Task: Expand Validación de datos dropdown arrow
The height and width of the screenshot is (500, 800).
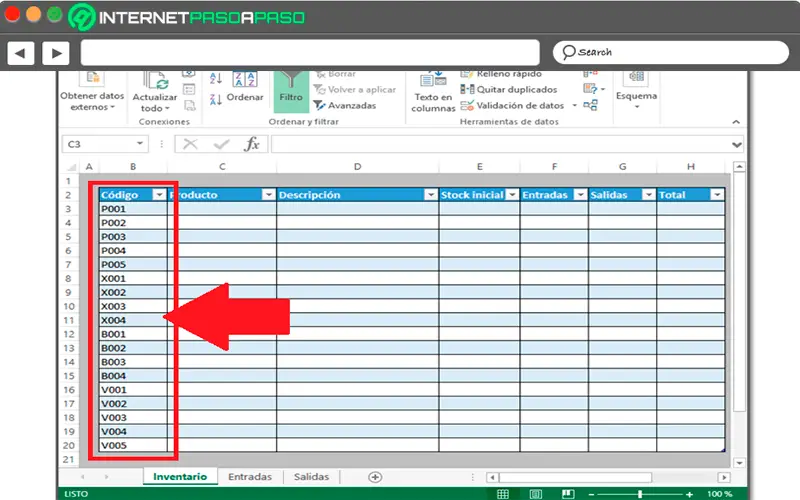Action: point(574,106)
